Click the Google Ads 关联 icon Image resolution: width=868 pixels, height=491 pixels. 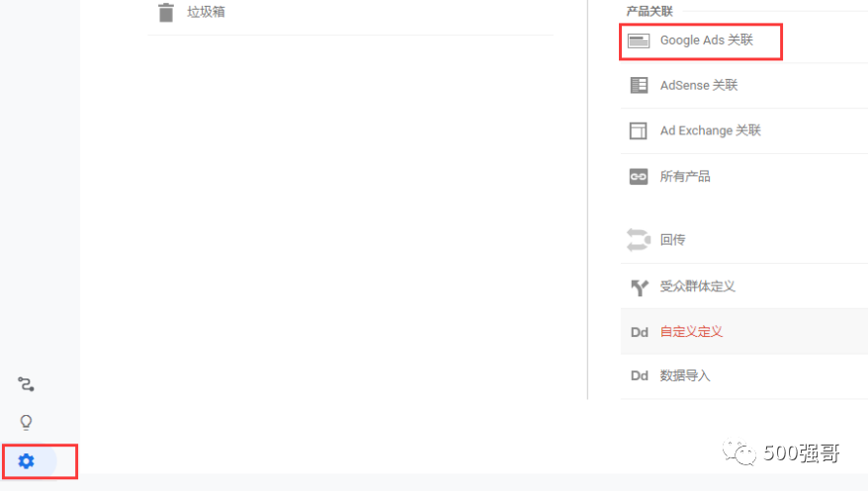tap(639, 41)
